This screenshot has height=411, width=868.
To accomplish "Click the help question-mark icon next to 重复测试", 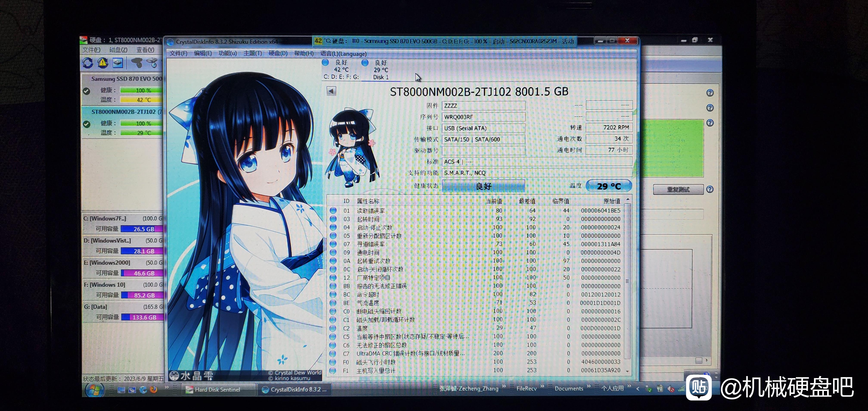I will pyautogui.click(x=710, y=189).
